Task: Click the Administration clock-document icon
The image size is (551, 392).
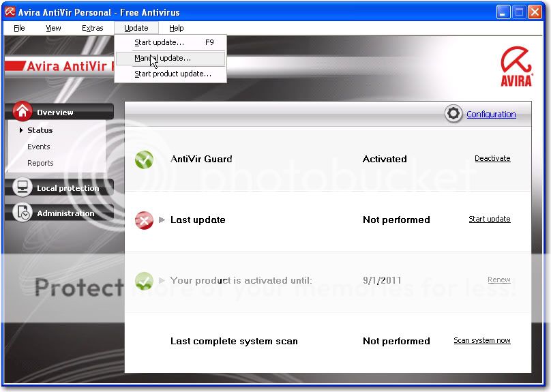Action: (x=23, y=212)
